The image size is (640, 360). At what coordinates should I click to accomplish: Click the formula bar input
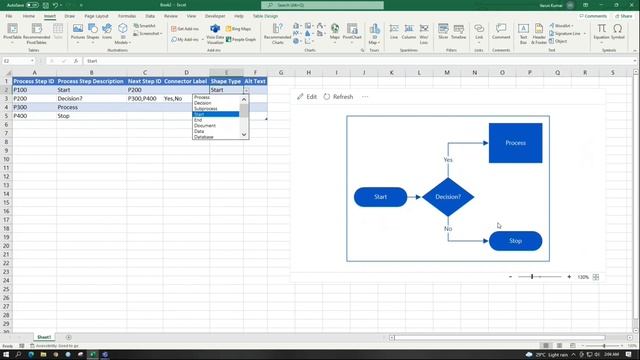pos(359,61)
